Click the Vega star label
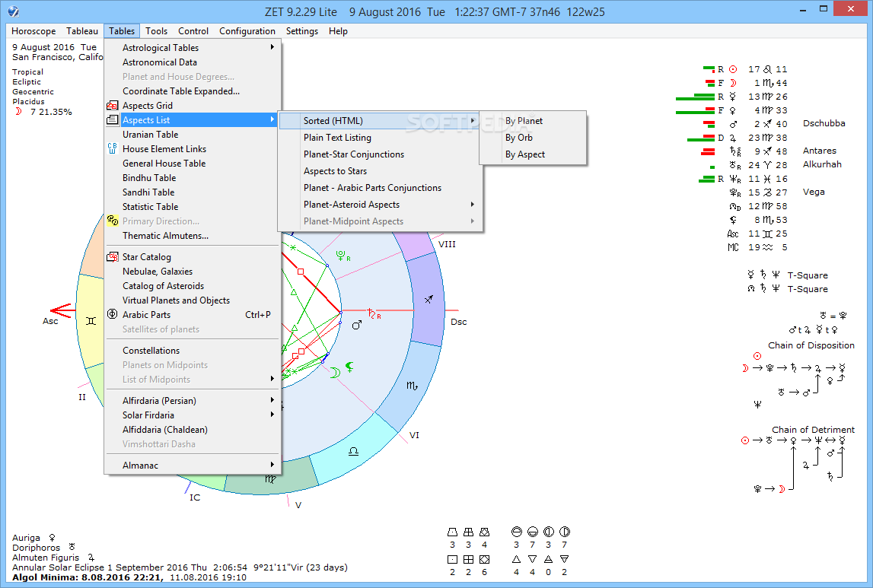873x588 pixels. click(814, 192)
